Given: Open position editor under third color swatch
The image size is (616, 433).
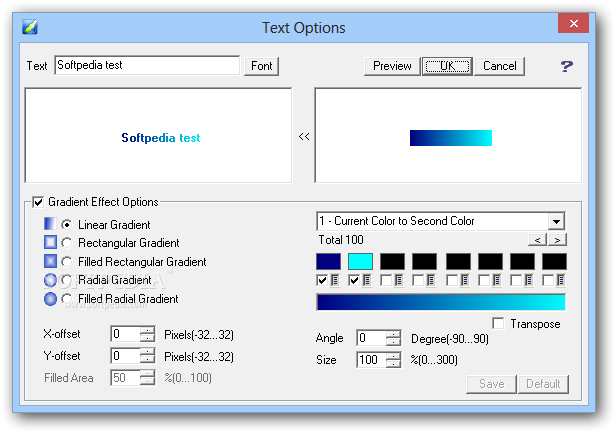Looking at the screenshot, I should (x=399, y=280).
